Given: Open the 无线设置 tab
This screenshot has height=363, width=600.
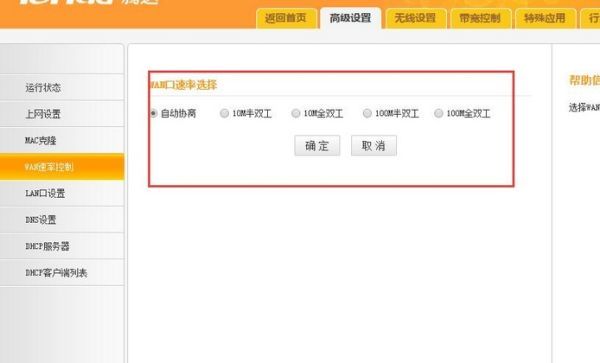Looking at the screenshot, I should coord(416,18).
